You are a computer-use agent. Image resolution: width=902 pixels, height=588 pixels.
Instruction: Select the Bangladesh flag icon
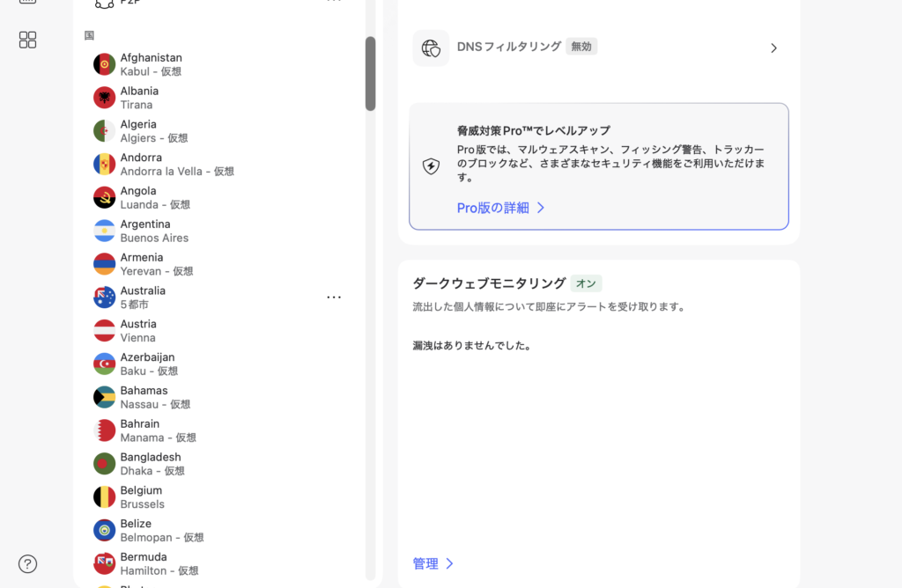[x=105, y=462]
